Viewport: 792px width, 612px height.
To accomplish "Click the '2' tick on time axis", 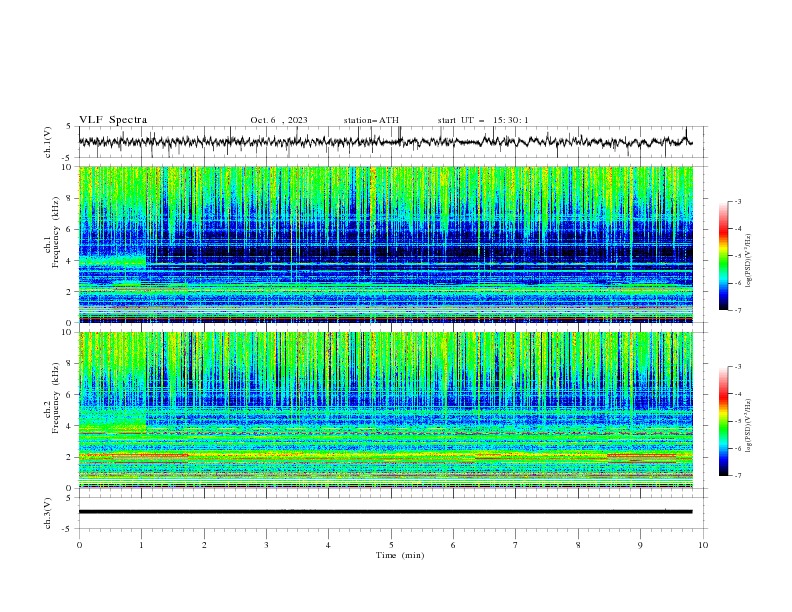I will (204, 545).
